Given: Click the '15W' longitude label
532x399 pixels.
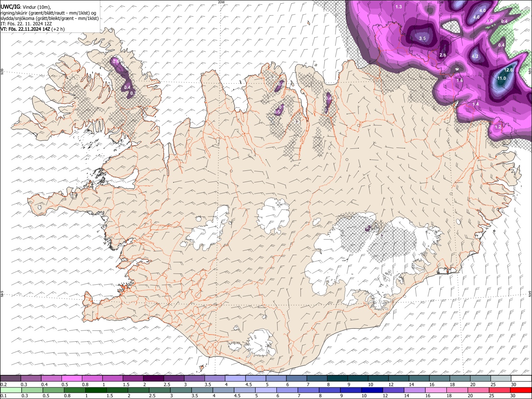Looking at the screenshot, I should point(440,2).
